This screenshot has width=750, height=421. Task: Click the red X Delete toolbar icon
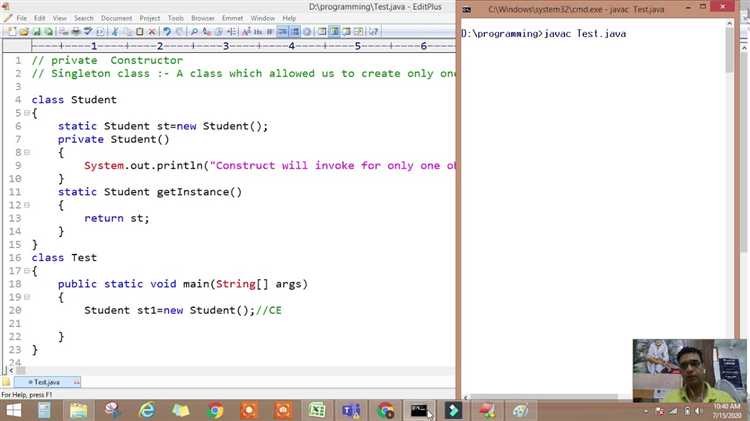pyautogui.click(x=152, y=32)
